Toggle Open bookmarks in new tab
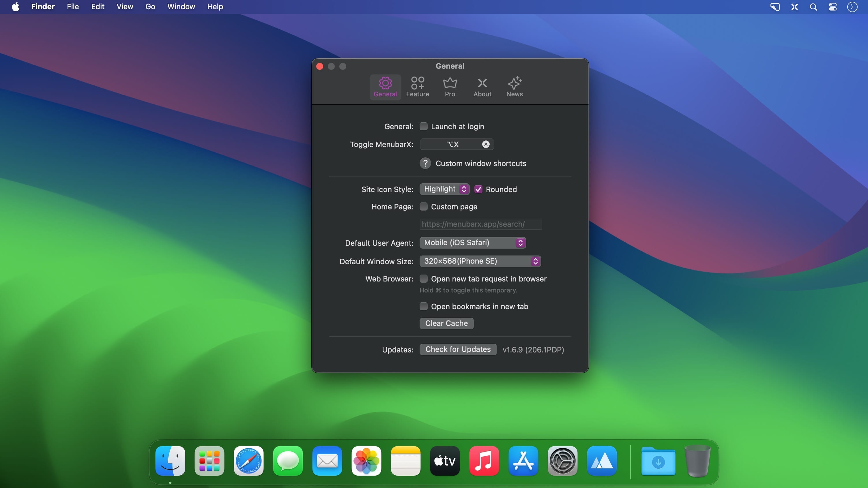Screen dimensions: 868x488 424,306
